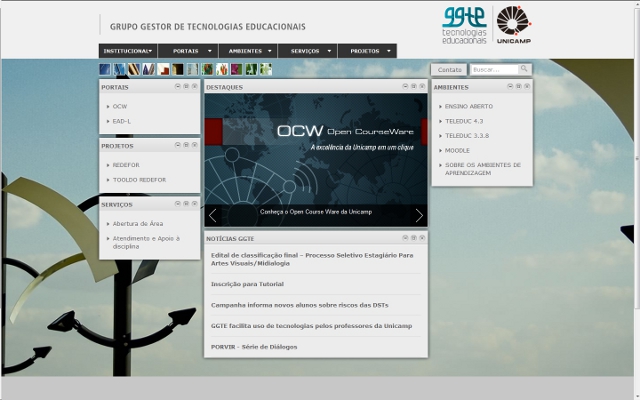This screenshot has height=400, width=640.
Task: Click the Contato button
Action: [449, 70]
